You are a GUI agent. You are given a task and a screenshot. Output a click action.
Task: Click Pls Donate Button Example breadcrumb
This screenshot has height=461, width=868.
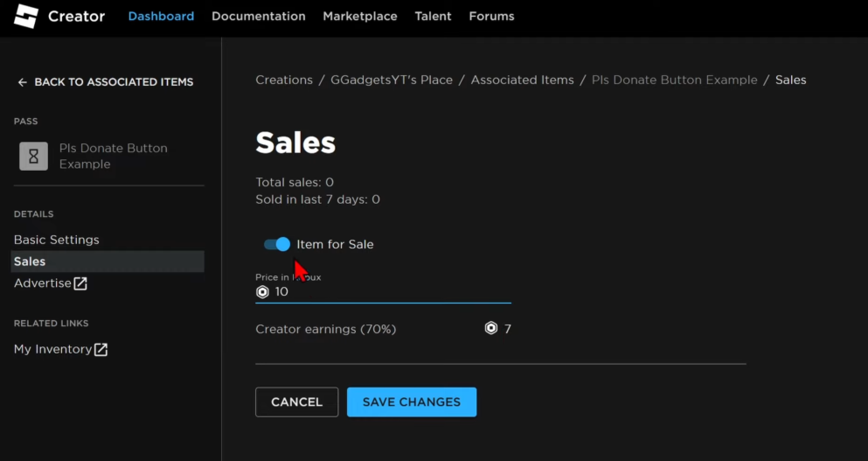click(x=674, y=80)
